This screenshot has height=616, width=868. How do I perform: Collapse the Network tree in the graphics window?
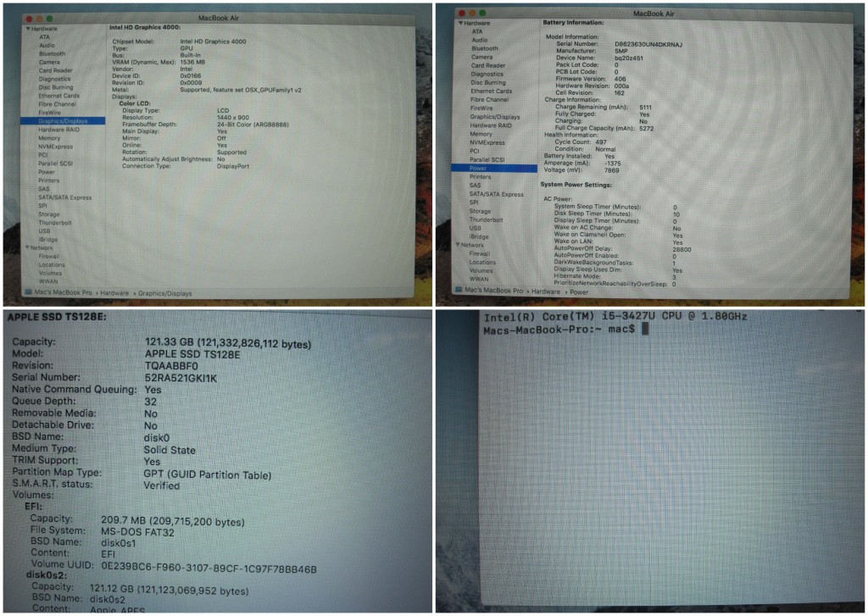coord(27,248)
